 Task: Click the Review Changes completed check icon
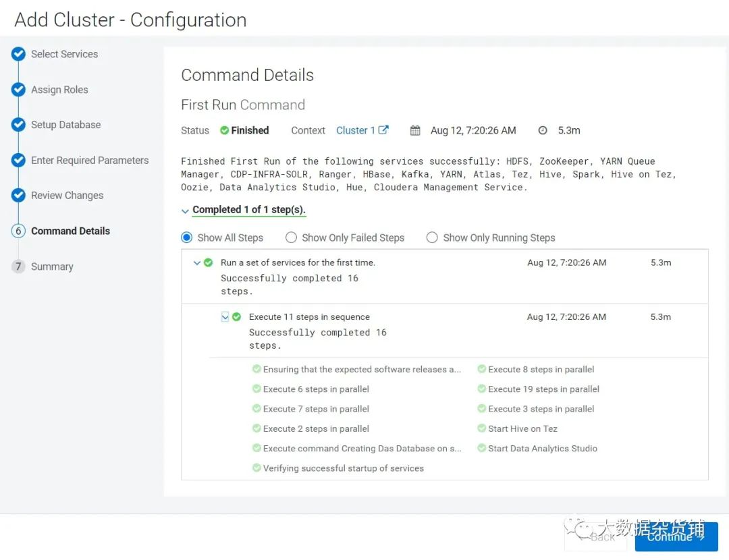click(x=18, y=195)
